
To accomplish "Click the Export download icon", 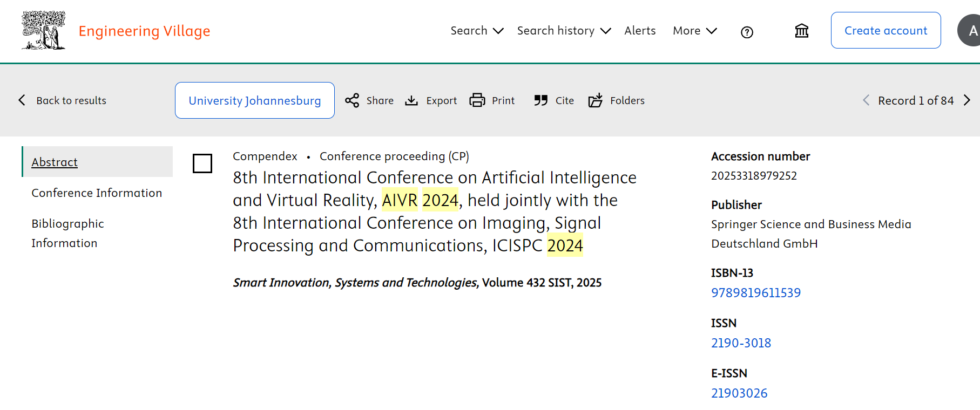I will [411, 100].
